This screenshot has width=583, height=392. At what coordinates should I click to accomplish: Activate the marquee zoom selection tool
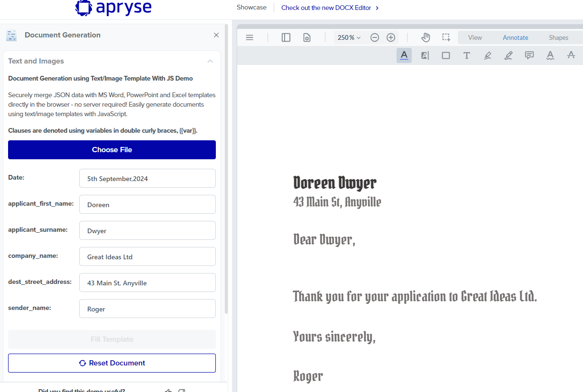point(446,37)
